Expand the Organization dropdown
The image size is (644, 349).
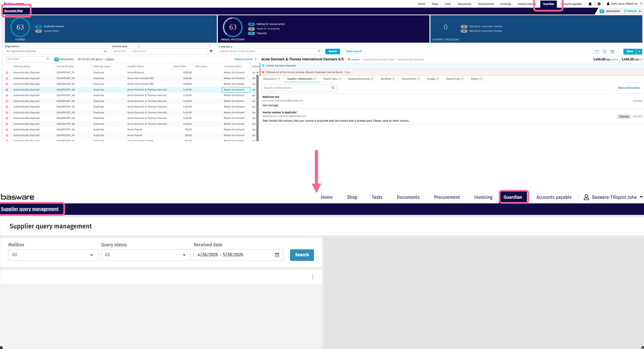(105, 51)
